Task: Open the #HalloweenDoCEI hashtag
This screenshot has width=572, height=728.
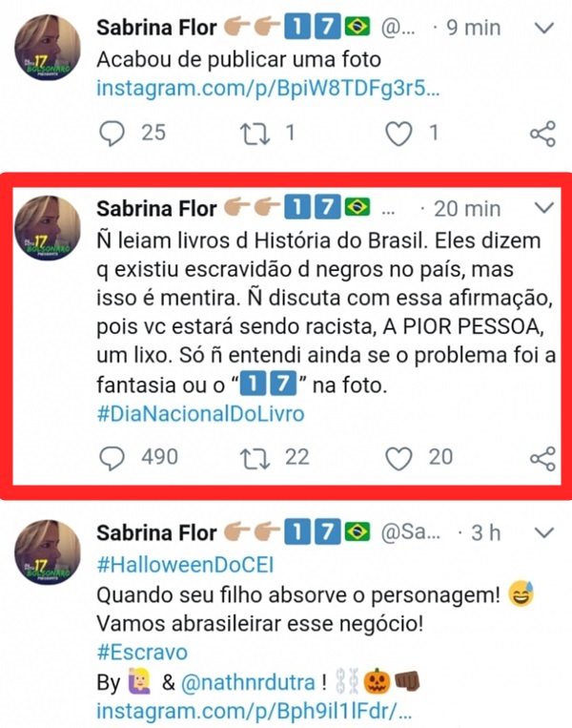Action: 185,563
